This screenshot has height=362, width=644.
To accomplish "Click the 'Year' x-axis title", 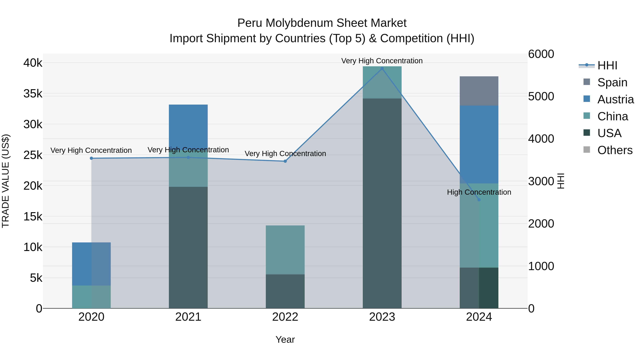I will (285, 339).
